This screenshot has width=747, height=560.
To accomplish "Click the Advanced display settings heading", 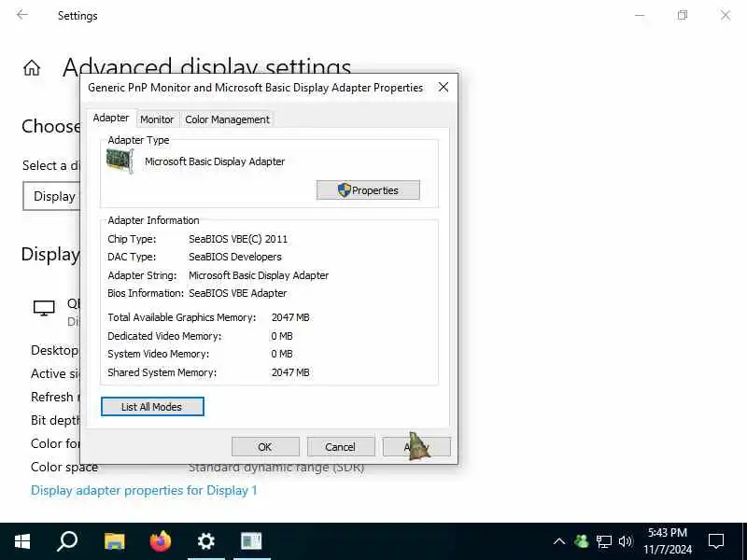I will pyautogui.click(x=206, y=67).
